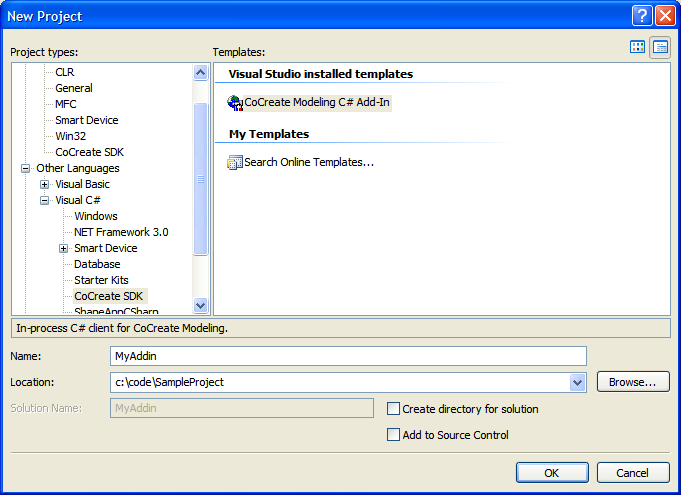
Task: Select highlighted CoCreate SDK under Visual C#
Action: coord(109,297)
